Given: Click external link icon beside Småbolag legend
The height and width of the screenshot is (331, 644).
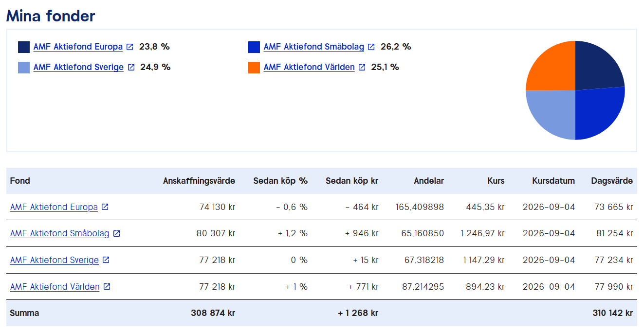Looking at the screenshot, I should (x=371, y=47).
